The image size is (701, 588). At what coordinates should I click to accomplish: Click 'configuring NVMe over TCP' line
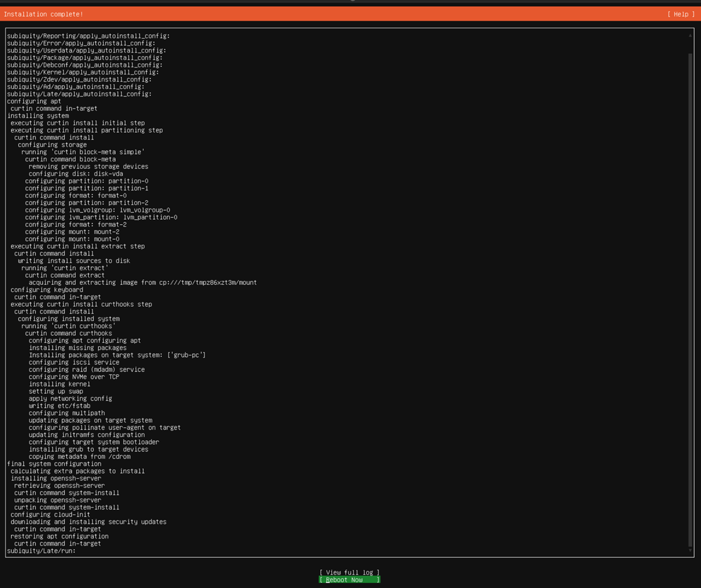pyautogui.click(x=74, y=377)
